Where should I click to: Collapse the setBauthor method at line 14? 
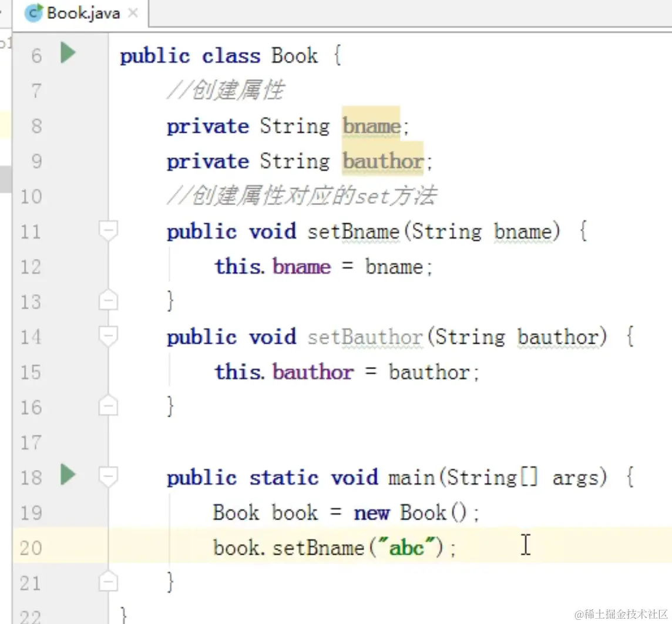tap(108, 337)
